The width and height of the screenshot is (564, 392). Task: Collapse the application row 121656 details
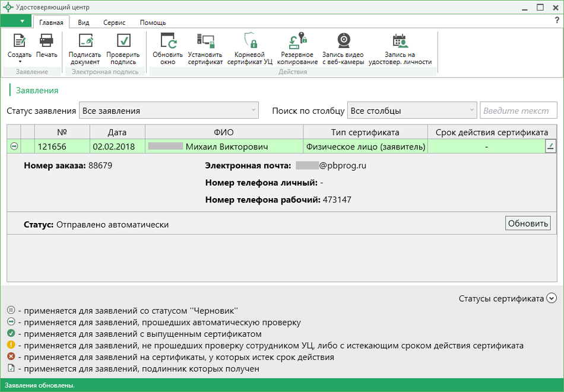coord(14,146)
